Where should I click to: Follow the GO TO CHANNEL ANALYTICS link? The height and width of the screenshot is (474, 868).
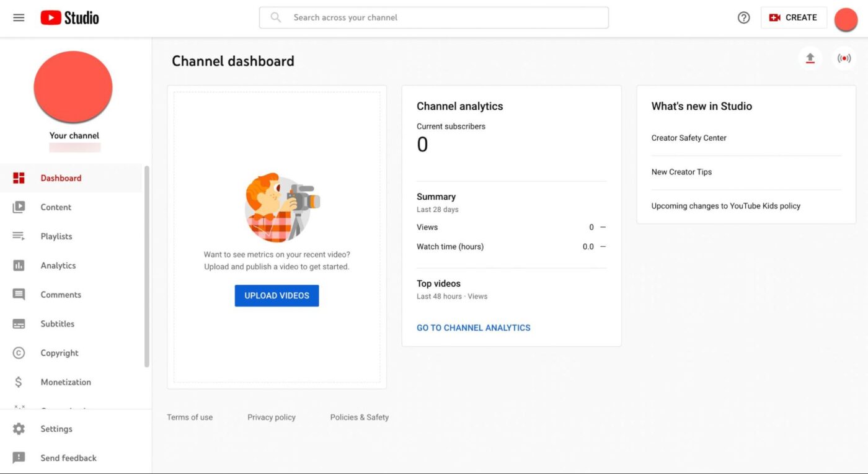[474, 328]
